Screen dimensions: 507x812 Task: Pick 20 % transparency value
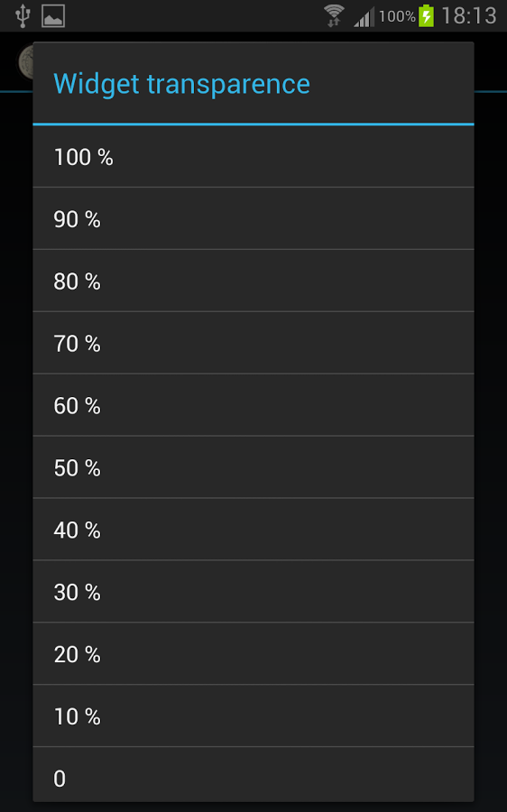[x=253, y=653]
